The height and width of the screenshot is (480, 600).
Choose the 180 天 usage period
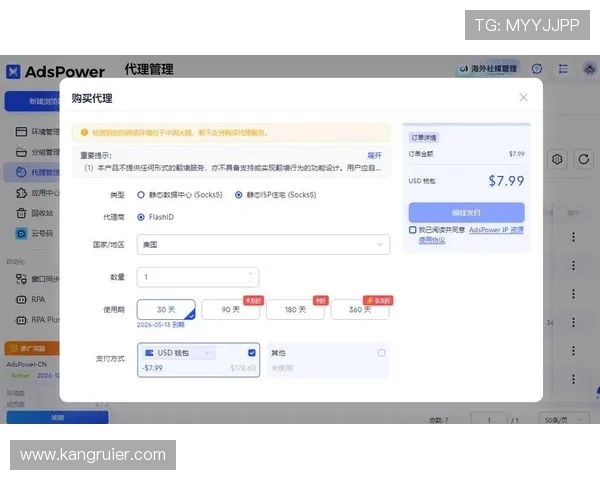click(x=295, y=309)
